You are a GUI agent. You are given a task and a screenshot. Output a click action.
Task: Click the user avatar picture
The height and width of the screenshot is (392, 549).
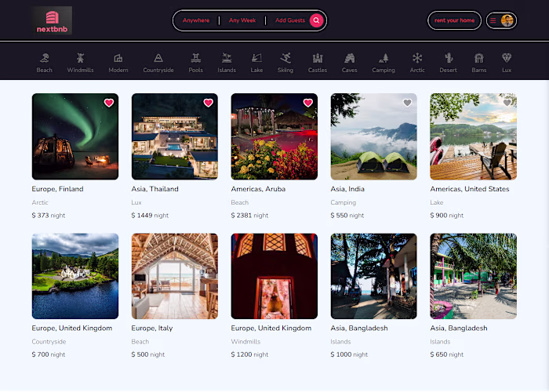507,20
